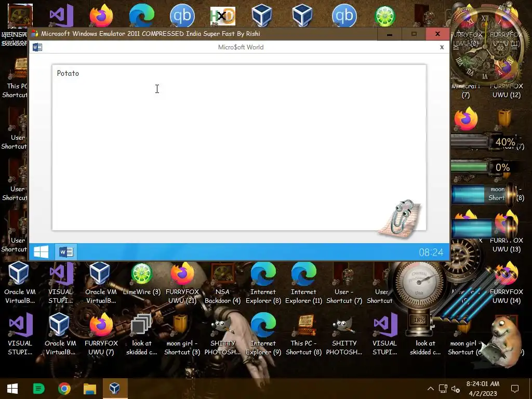Image resolution: width=532 pixels, height=399 pixels.
Task: Open FURRYFOX UWU (13) desktop icon
Action: pyautogui.click(x=506, y=232)
